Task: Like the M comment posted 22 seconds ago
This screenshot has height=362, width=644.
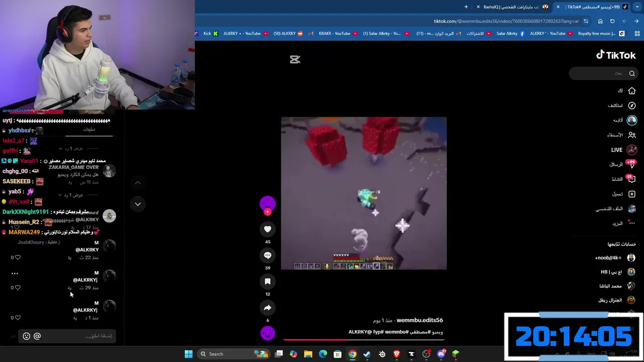Action: (x=18, y=257)
